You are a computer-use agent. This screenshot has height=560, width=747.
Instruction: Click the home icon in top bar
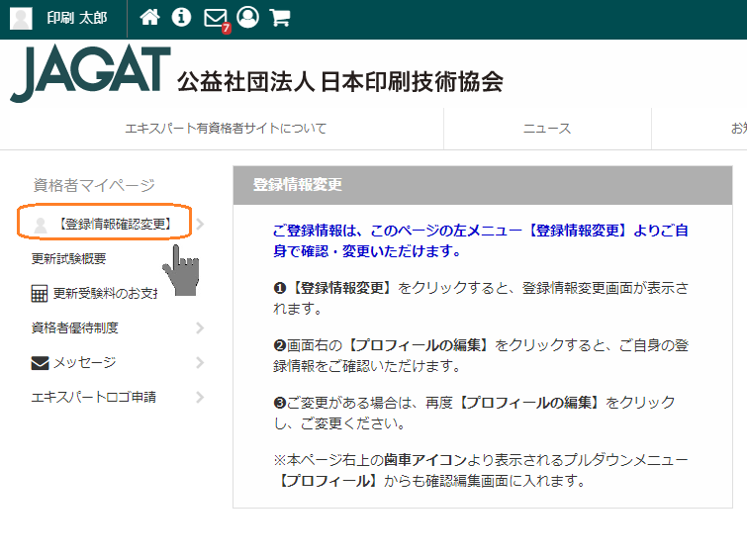149,18
